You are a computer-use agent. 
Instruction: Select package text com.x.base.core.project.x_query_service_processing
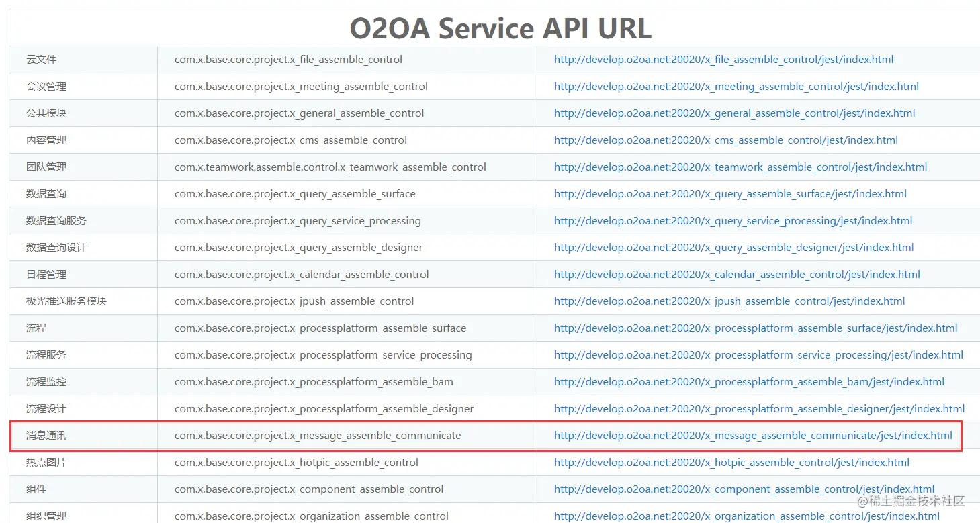pos(298,221)
